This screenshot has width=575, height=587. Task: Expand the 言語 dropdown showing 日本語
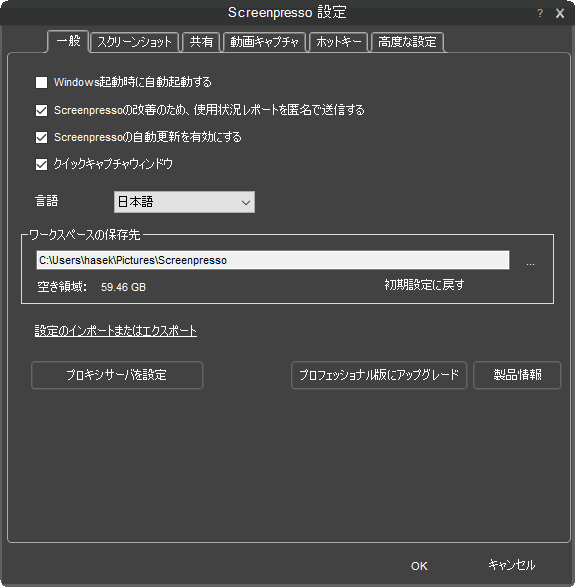[x=184, y=202]
